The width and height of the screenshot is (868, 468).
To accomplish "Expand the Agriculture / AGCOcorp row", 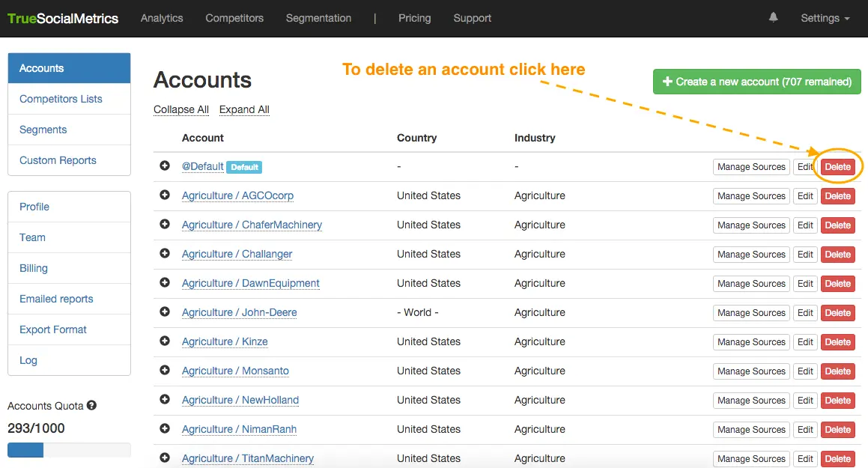I will (165, 195).
